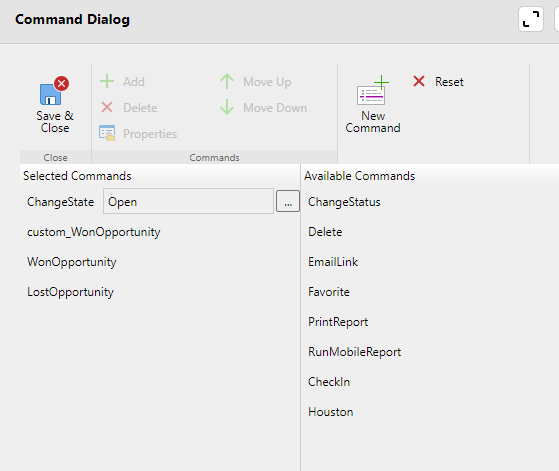Click the Move Down arrow icon
This screenshot has width=559, height=471.
[227, 107]
